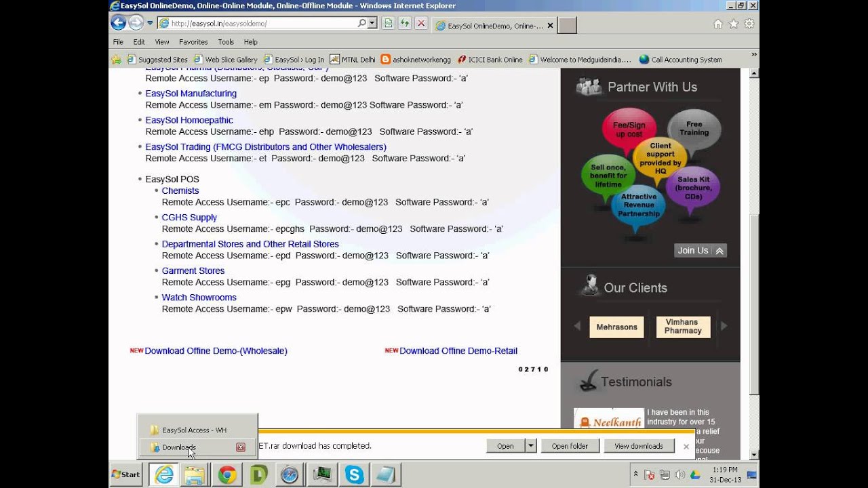Screen dimensions: 868x488
Task: Open Windows Explorer folder in taskbar
Action: pyautogui.click(x=195, y=474)
